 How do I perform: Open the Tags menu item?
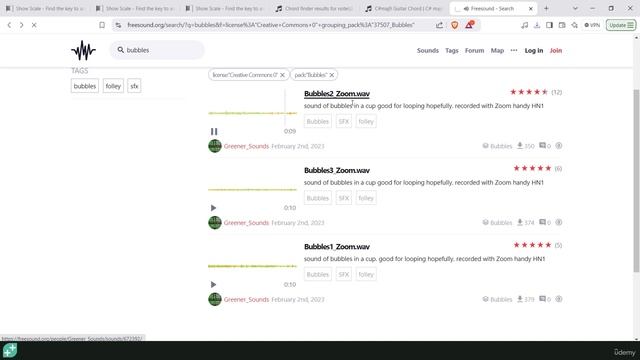451,51
